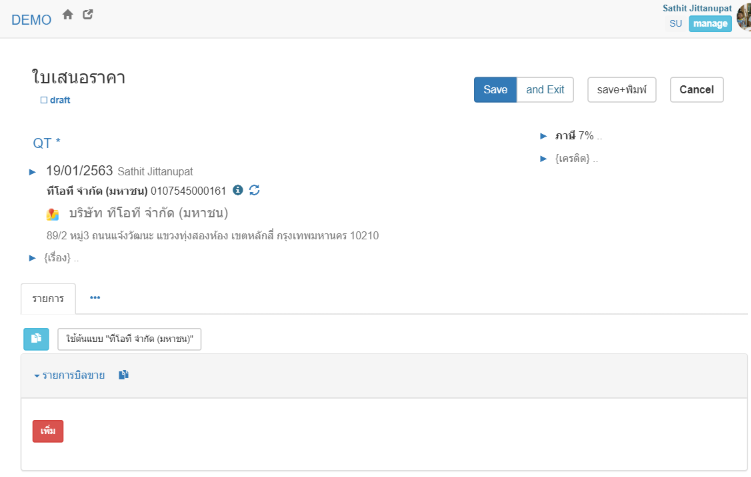Click the home icon beside DEMO
751x477 pixels.
(x=68, y=15)
